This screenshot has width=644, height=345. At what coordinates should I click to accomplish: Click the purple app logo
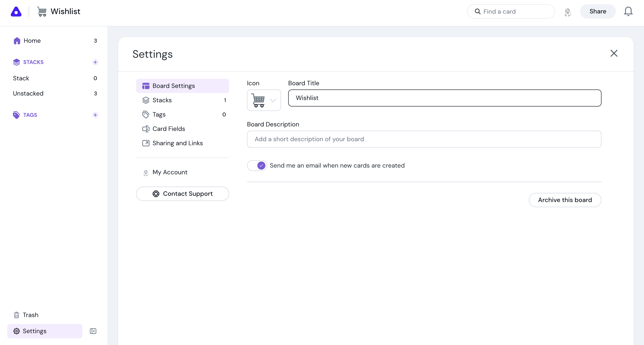(16, 11)
